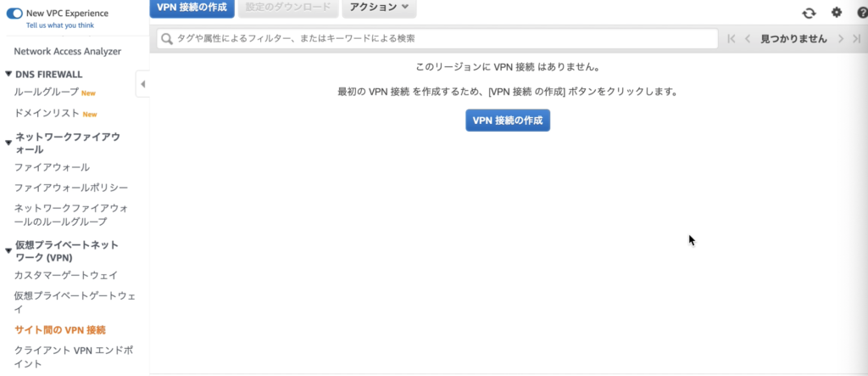Click the 見つかりません pagination text
The width and height of the screenshot is (868, 376).
click(793, 39)
